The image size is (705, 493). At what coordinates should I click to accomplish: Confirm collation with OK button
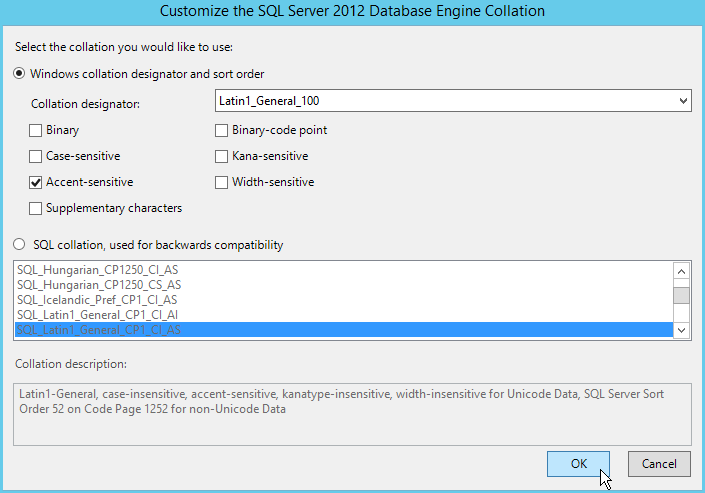pos(579,464)
